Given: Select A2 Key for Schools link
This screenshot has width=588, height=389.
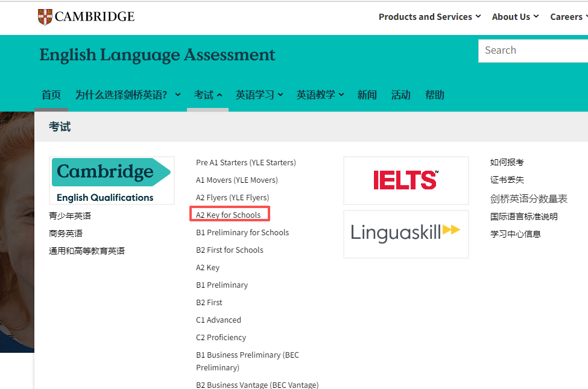Looking at the screenshot, I should (x=229, y=215).
